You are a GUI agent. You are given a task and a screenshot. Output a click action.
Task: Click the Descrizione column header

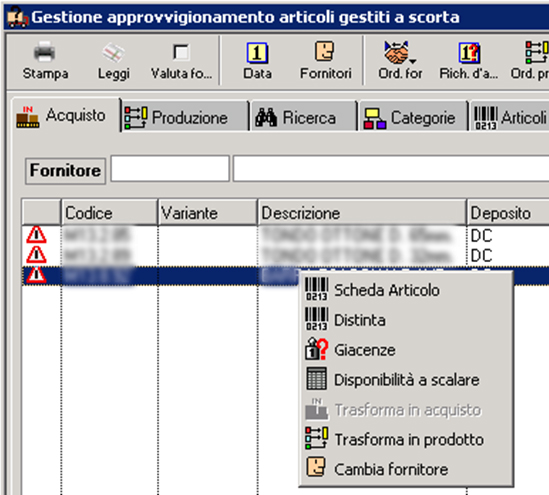(362, 212)
